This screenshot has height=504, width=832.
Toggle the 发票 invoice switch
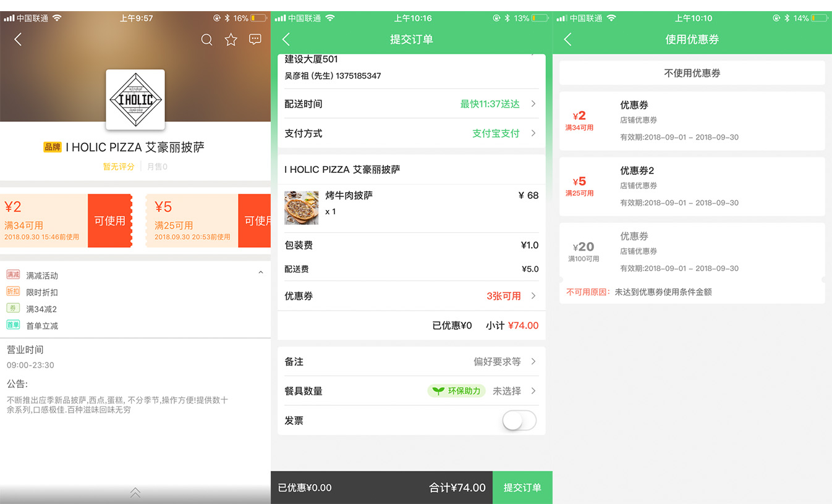tap(519, 421)
